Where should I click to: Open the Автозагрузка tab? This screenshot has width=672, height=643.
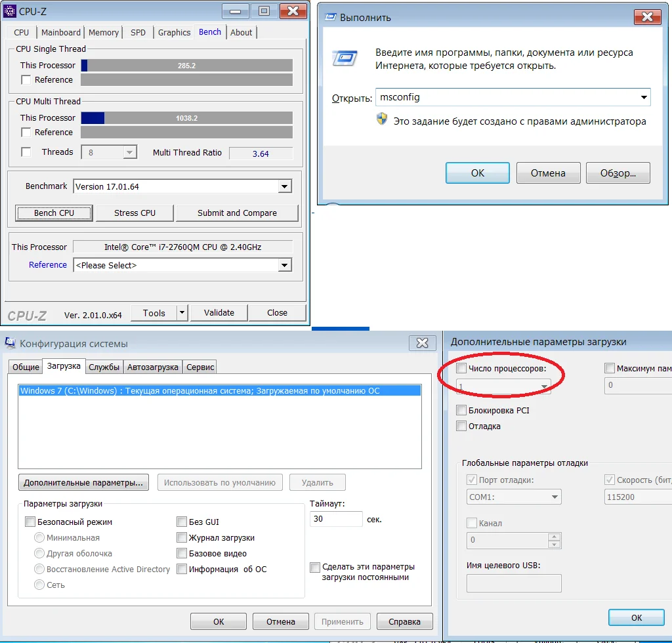tap(153, 367)
